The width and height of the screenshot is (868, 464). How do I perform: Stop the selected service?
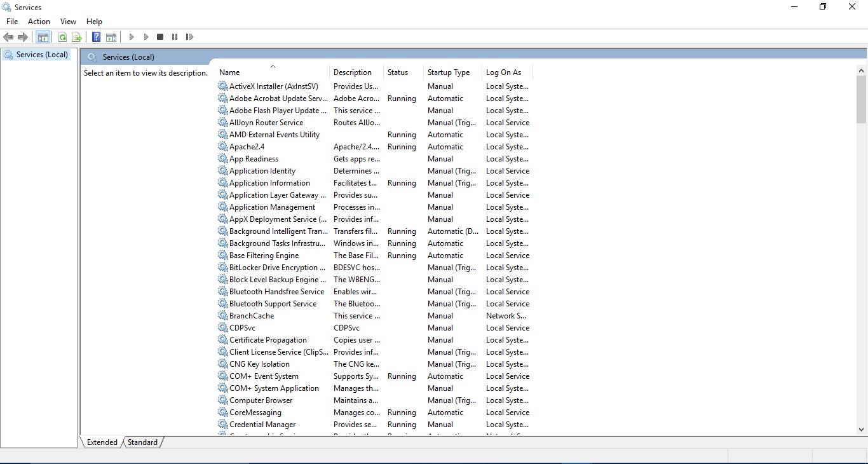(x=160, y=37)
